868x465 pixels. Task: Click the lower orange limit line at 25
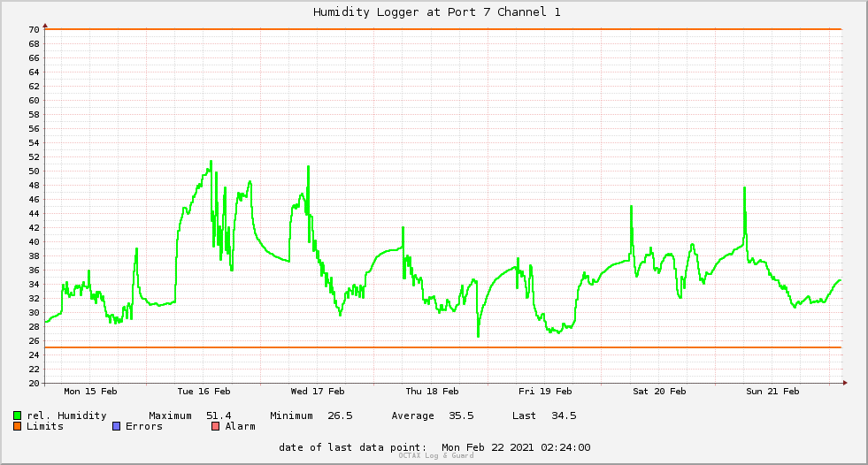(443, 347)
